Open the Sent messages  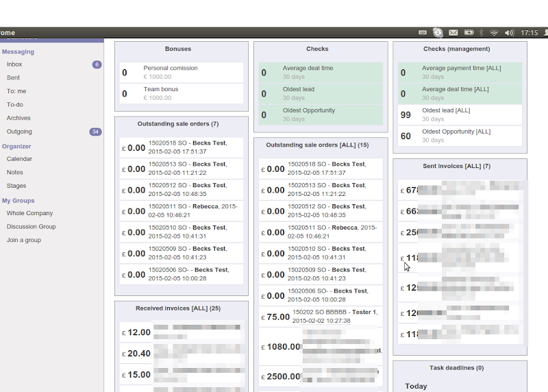13,77
